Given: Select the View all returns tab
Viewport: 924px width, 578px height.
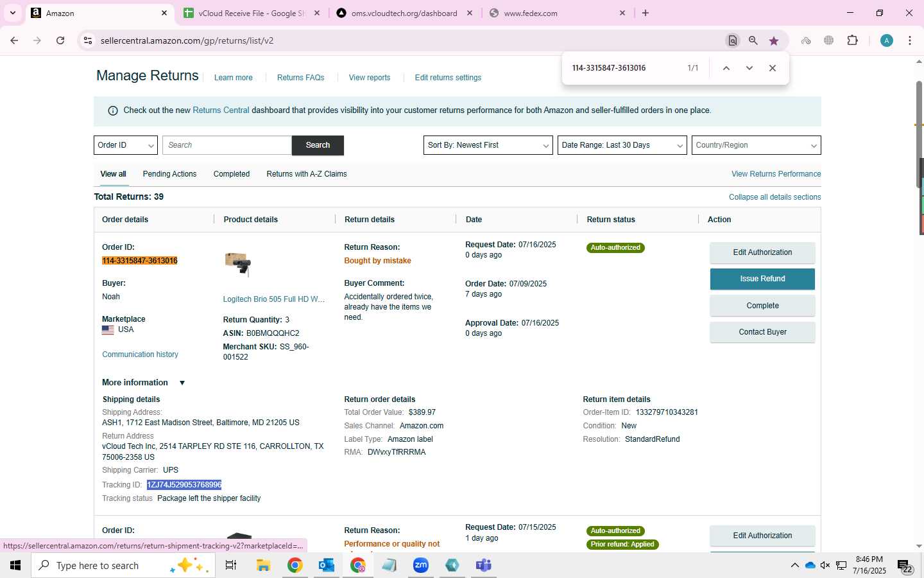Looking at the screenshot, I should [113, 174].
